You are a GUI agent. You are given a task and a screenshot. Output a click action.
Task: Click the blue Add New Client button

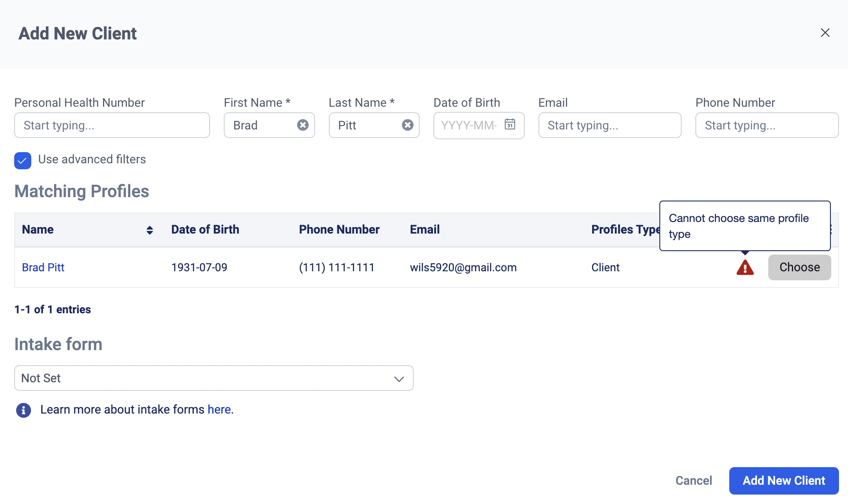pyautogui.click(x=783, y=480)
